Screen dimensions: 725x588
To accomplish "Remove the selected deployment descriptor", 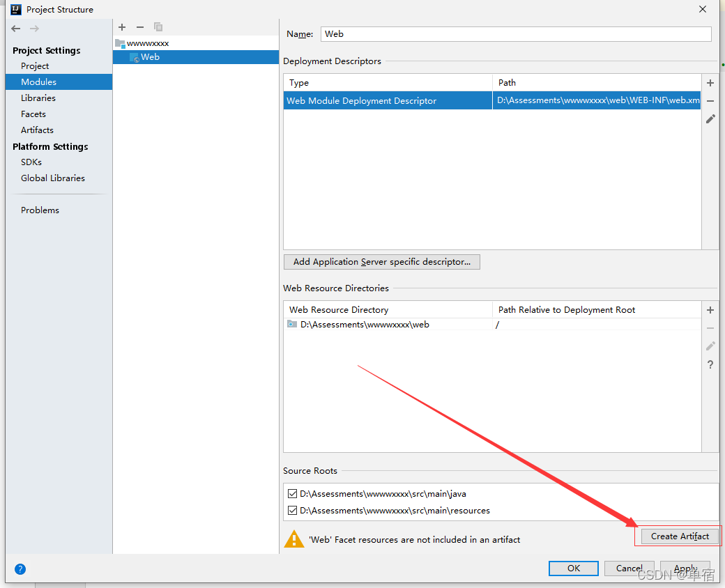I will tap(710, 101).
